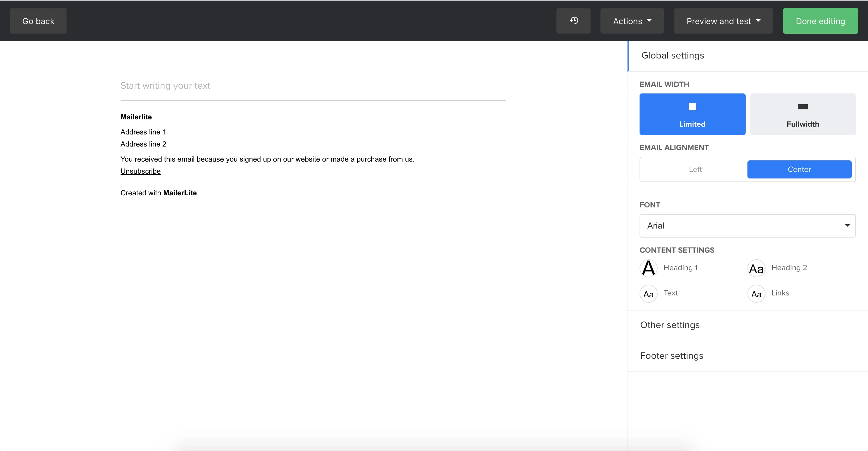Click the Go back button
The image size is (868, 451).
point(38,21)
